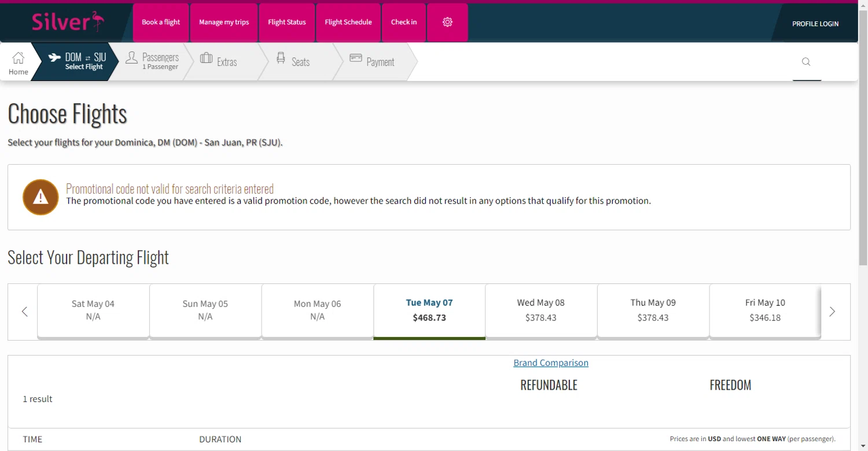Open Book a flight menu
This screenshot has width=868, height=451.
161,22
